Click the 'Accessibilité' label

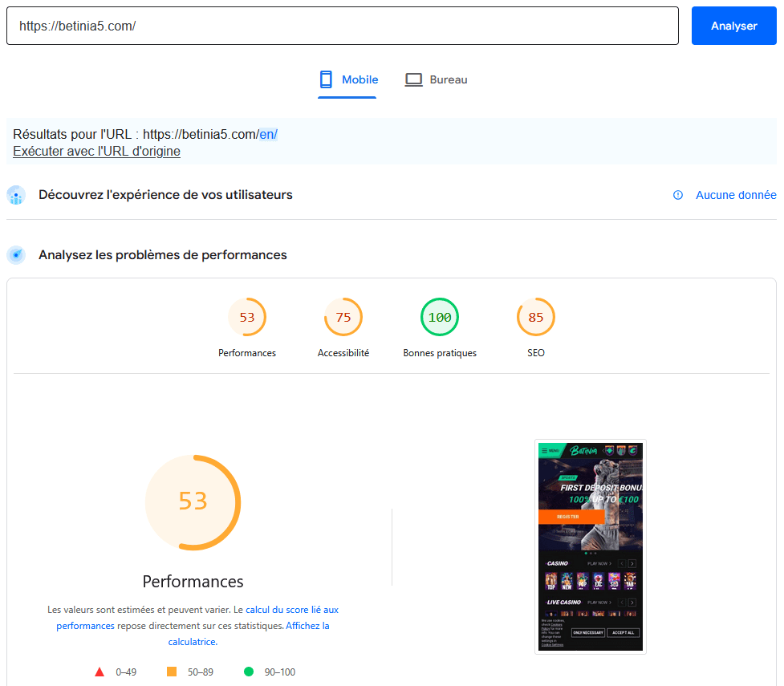pos(343,353)
